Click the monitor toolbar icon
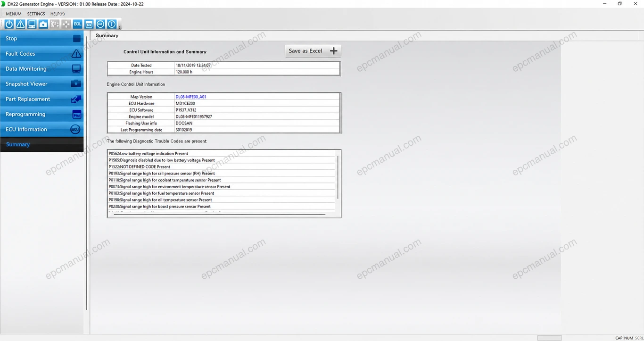Image resolution: width=644 pixels, height=341 pixels. (32, 24)
